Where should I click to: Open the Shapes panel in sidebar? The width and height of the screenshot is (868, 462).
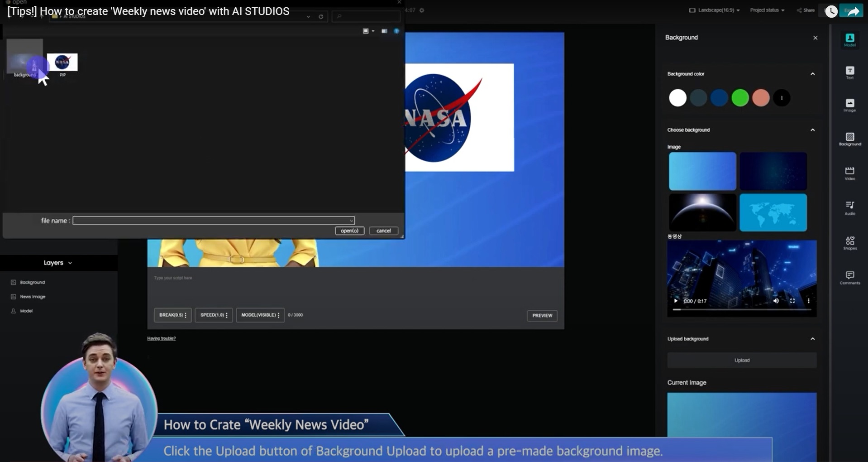pyautogui.click(x=849, y=243)
